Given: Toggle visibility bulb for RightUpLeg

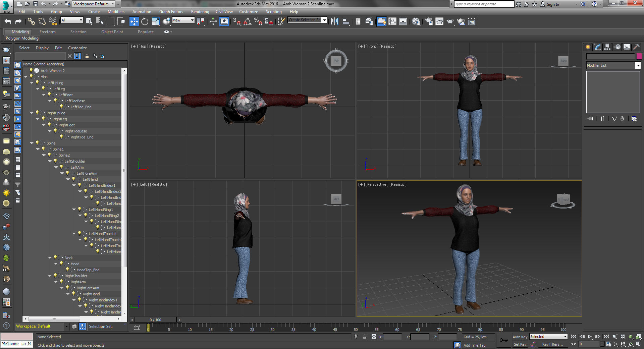Looking at the screenshot, I should (x=37, y=113).
